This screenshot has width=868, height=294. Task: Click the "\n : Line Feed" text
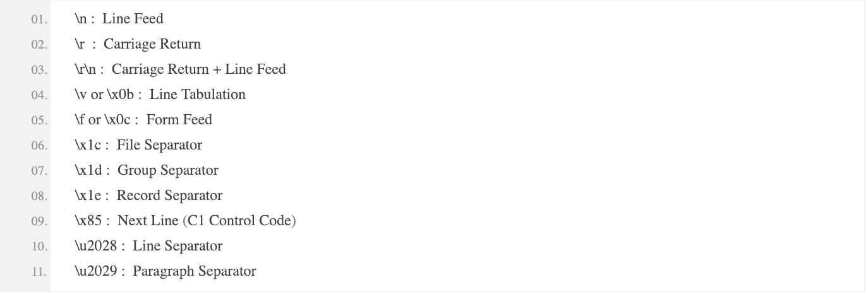click(x=119, y=19)
